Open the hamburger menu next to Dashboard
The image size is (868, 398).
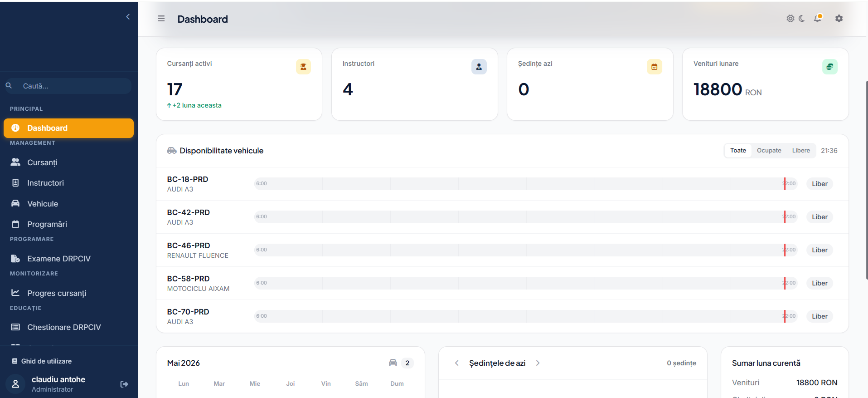click(161, 19)
